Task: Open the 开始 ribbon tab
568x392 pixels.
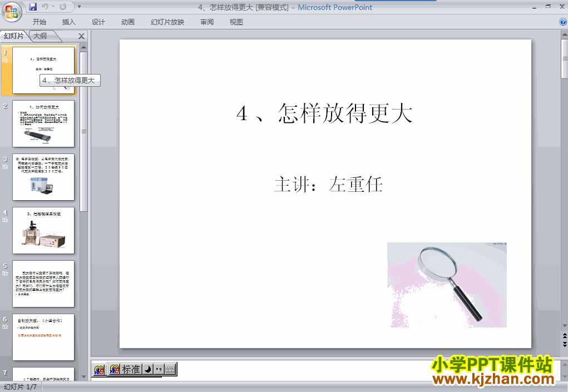Action: [39, 22]
